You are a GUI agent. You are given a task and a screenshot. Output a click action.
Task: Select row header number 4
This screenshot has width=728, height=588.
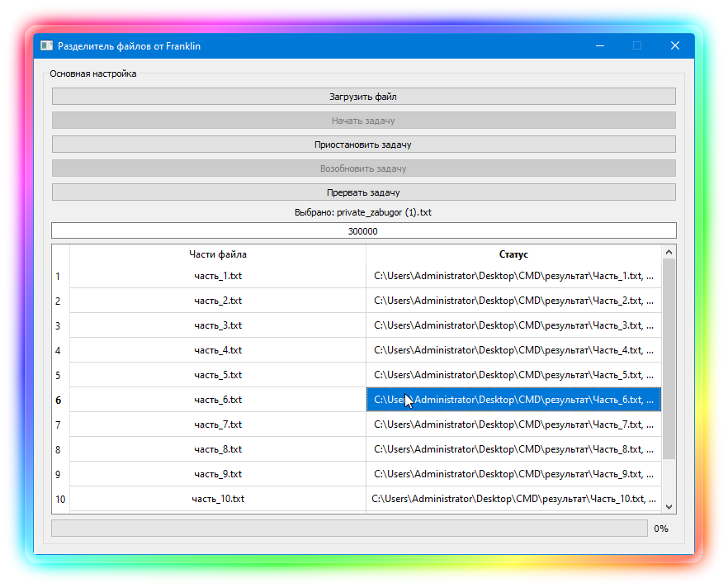[60, 351]
